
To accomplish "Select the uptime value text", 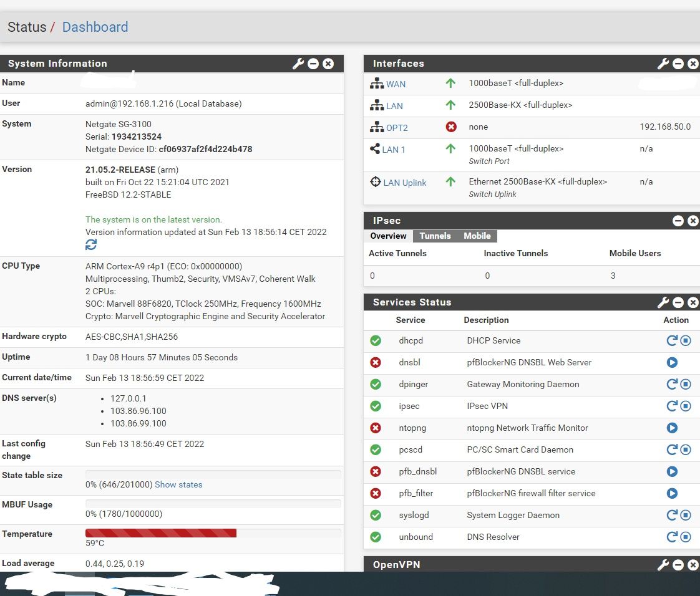I will 161,357.
